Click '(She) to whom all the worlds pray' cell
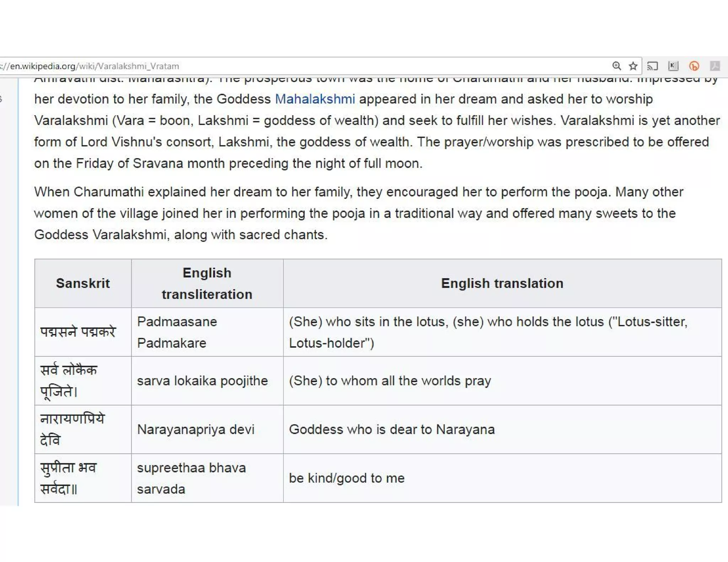Viewport: 728px width, 562px height. point(390,381)
